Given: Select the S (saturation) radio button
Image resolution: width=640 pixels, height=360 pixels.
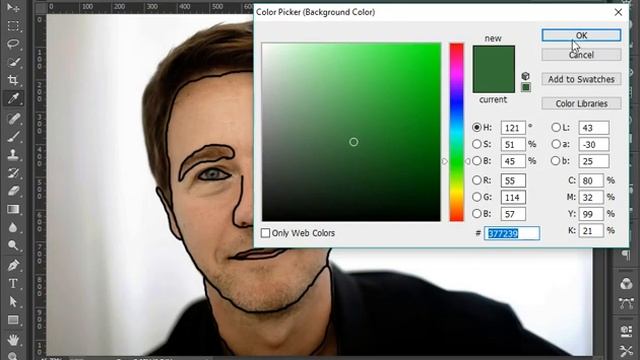Looking at the screenshot, I should 477,144.
